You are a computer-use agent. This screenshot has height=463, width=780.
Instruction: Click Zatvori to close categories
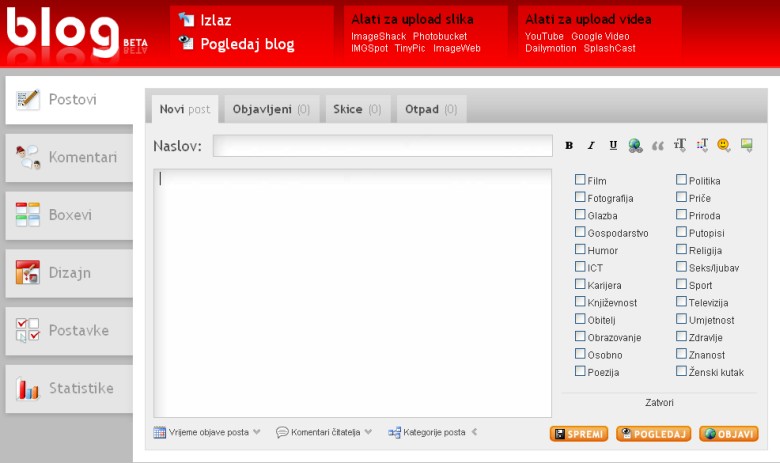click(659, 402)
